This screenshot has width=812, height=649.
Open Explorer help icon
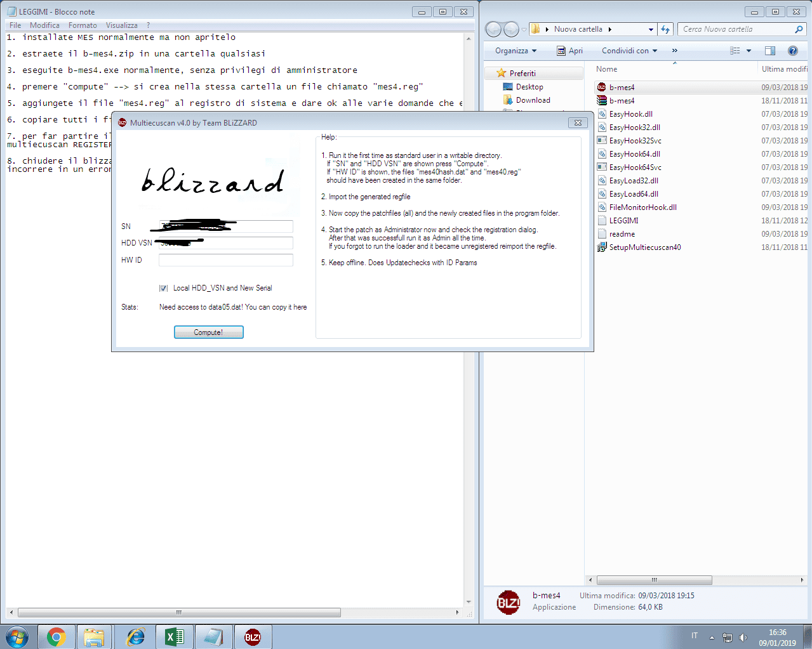point(792,51)
